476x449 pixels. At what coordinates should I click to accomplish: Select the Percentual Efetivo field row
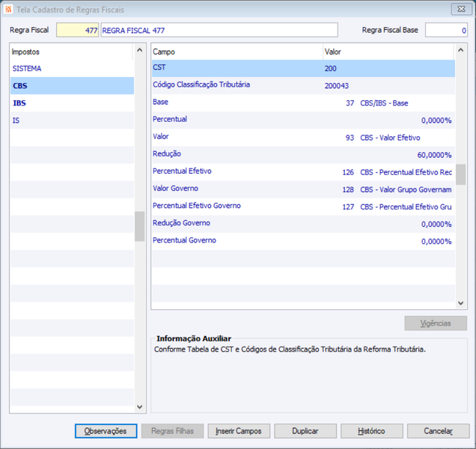(303, 172)
